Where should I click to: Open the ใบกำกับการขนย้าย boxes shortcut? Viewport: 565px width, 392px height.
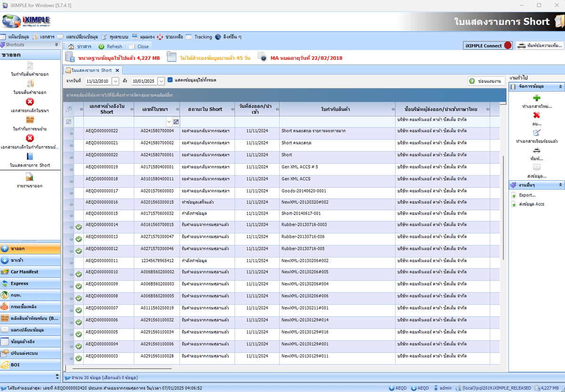(30, 120)
